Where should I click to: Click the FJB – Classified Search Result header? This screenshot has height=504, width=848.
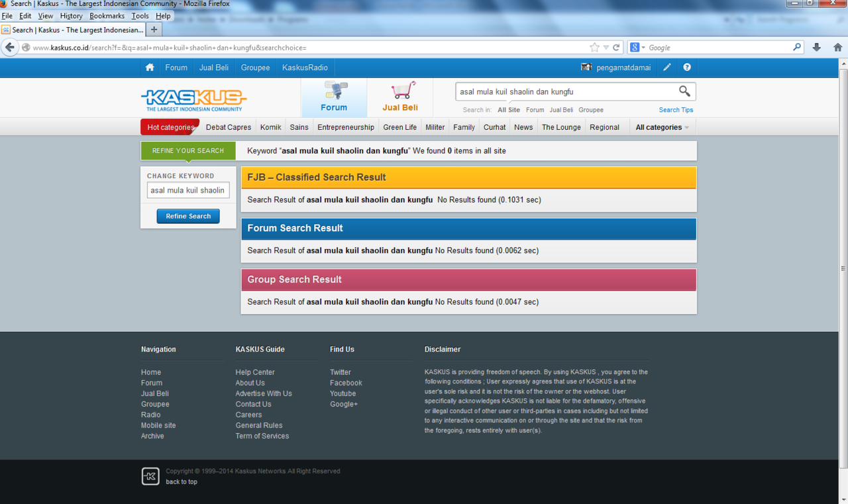(x=469, y=177)
